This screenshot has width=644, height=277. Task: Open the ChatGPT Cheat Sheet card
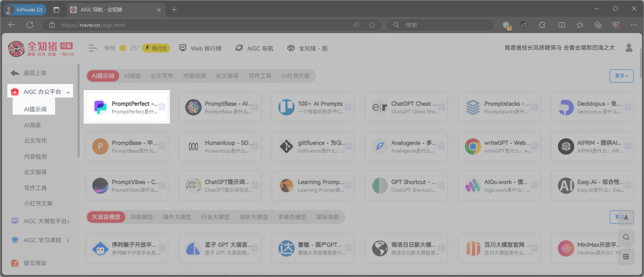point(406,107)
